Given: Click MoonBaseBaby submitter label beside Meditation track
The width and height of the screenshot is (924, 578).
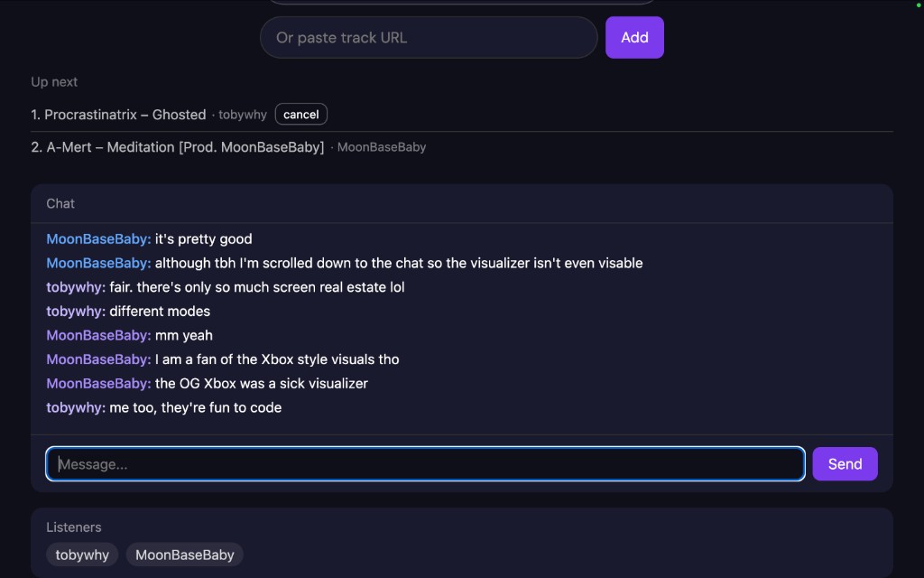Looking at the screenshot, I should click(x=381, y=147).
